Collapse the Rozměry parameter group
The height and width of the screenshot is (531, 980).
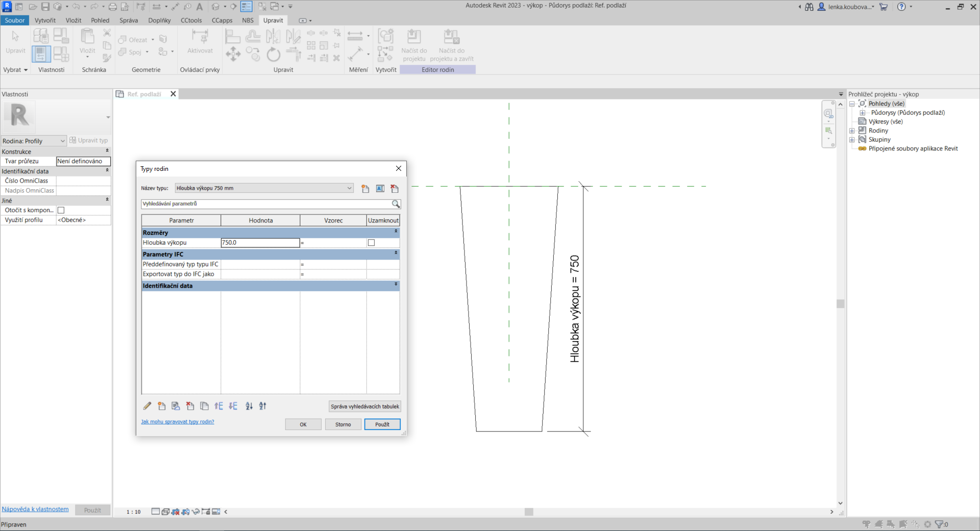pos(396,232)
